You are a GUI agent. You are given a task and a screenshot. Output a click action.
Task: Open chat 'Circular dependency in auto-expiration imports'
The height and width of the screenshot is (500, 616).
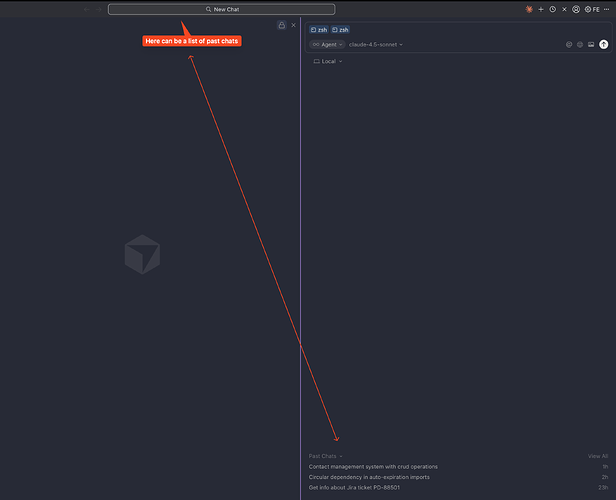[x=458, y=477]
